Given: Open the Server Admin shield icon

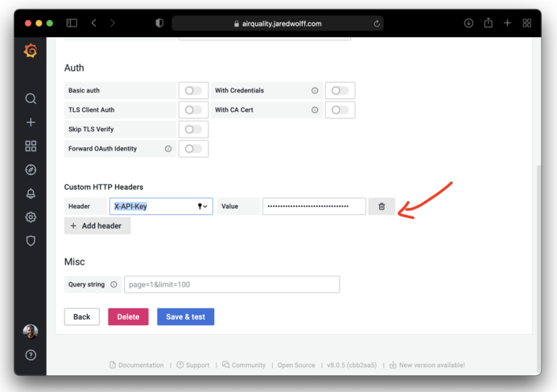Looking at the screenshot, I should (x=31, y=241).
